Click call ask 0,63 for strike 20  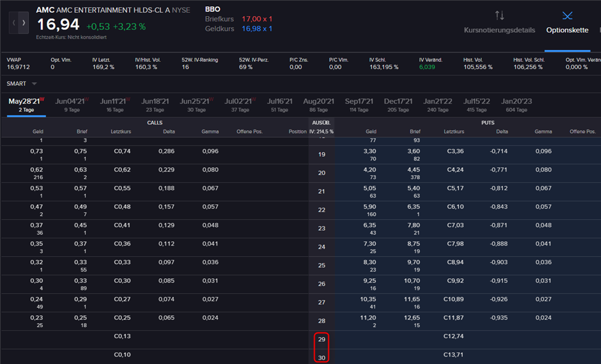(80, 170)
